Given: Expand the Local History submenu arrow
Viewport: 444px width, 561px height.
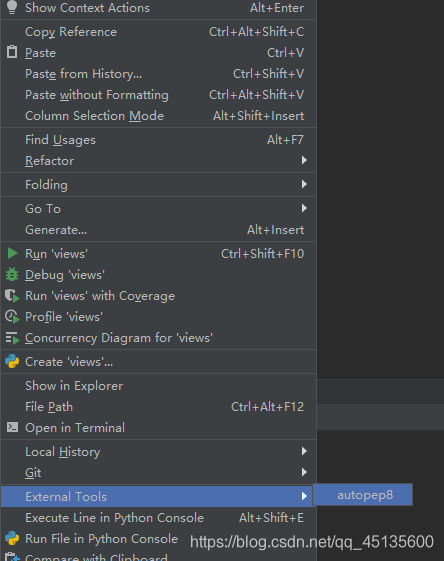Looking at the screenshot, I should [304, 451].
